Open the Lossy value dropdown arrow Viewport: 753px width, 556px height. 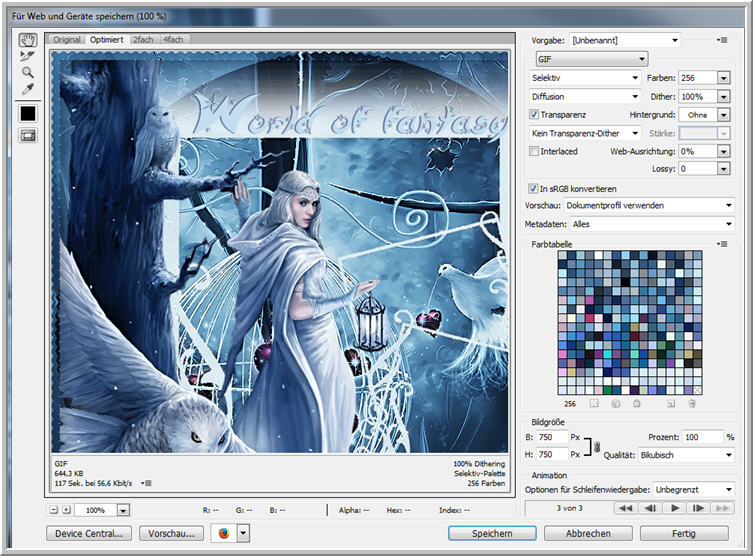[x=724, y=169]
